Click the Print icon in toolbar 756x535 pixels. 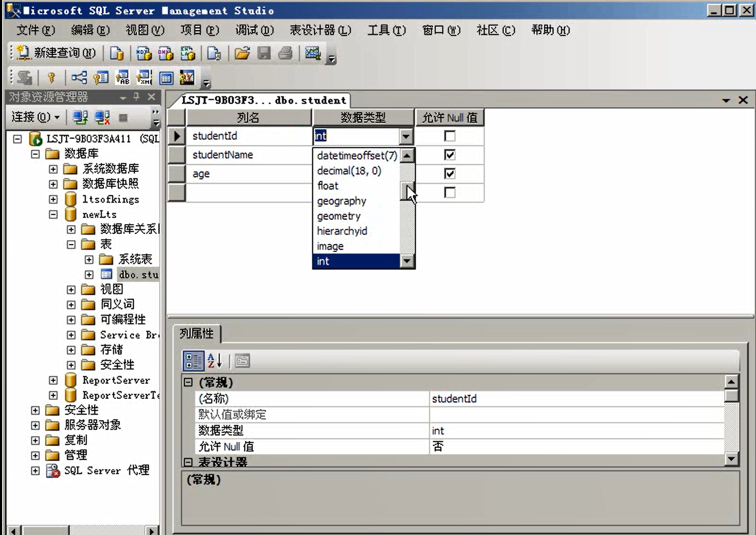286,53
